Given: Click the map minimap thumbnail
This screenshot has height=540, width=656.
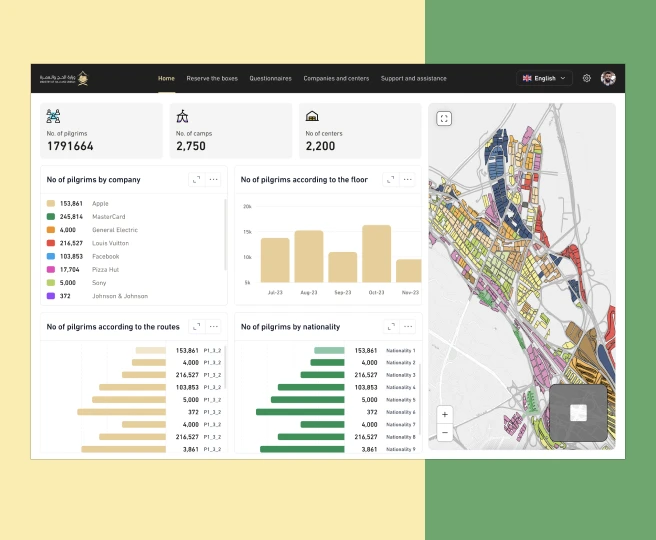Looking at the screenshot, I should 578,413.
